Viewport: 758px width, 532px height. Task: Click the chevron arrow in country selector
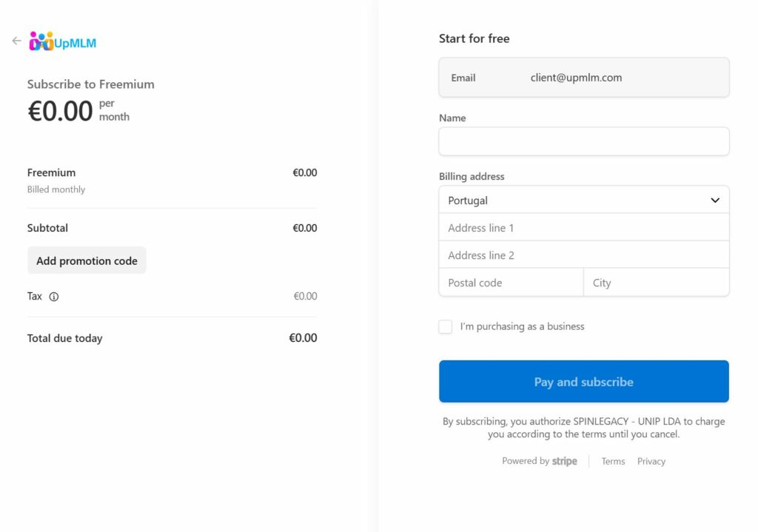click(x=715, y=201)
